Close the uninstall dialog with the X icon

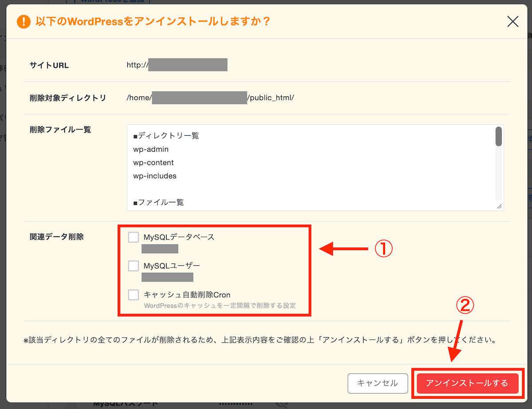pyautogui.click(x=512, y=21)
